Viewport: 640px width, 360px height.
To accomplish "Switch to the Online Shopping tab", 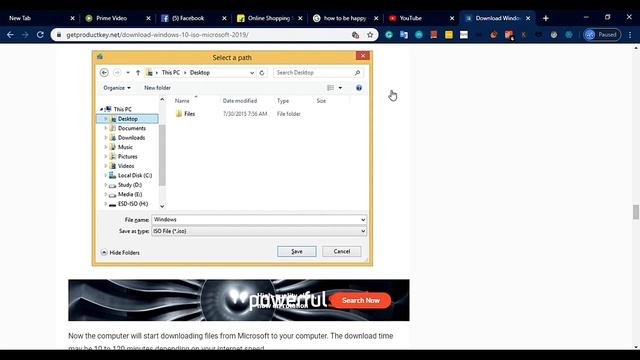I will [x=269, y=18].
